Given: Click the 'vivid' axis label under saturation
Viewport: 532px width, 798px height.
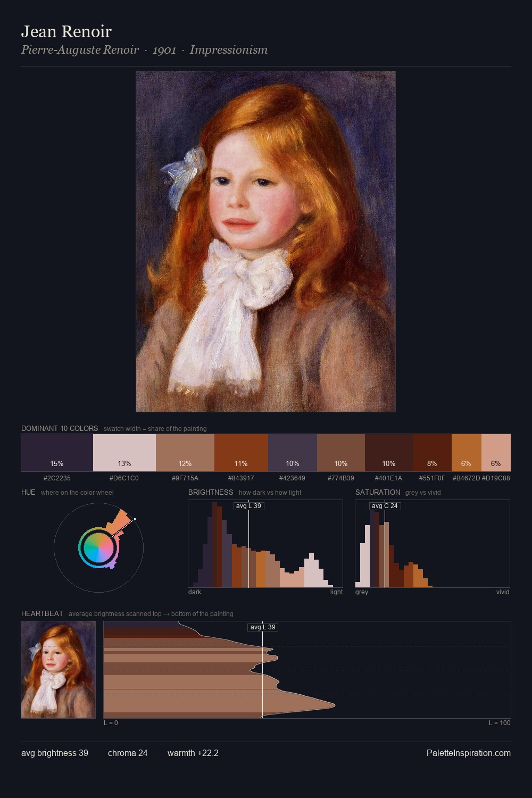Looking at the screenshot, I should [503, 592].
